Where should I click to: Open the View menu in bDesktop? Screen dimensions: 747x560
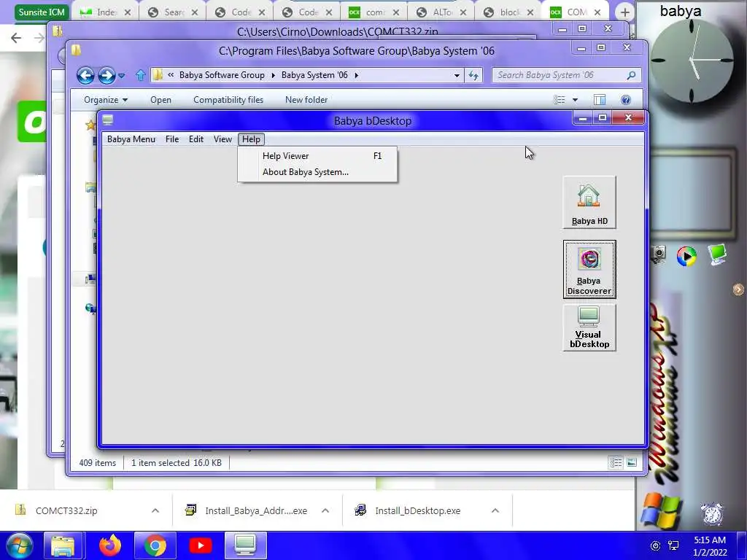pos(222,139)
